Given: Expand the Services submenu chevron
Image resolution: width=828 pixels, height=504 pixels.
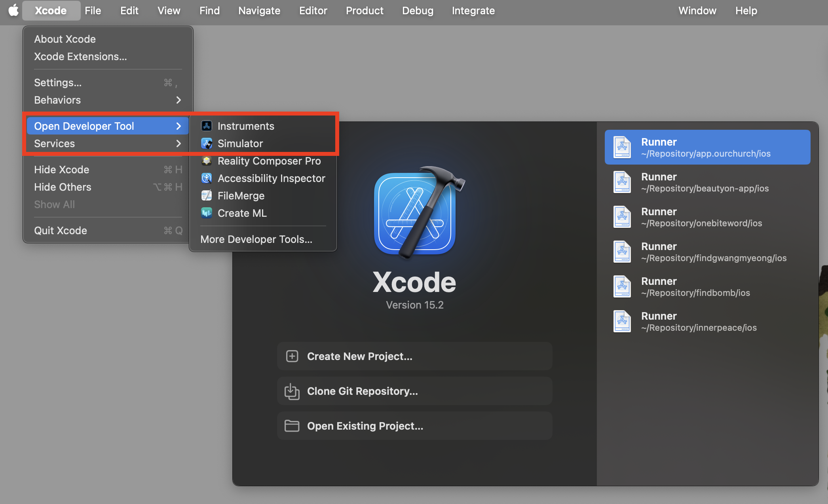Looking at the screenshot, I should tap(179, 144).
